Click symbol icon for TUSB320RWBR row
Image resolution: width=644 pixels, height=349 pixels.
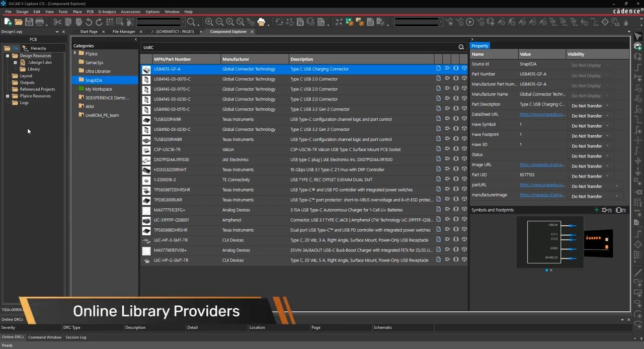coord(447,119)
